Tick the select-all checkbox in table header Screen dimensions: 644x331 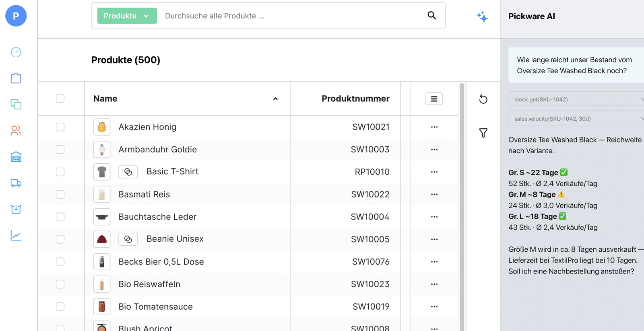pos(60,99)
